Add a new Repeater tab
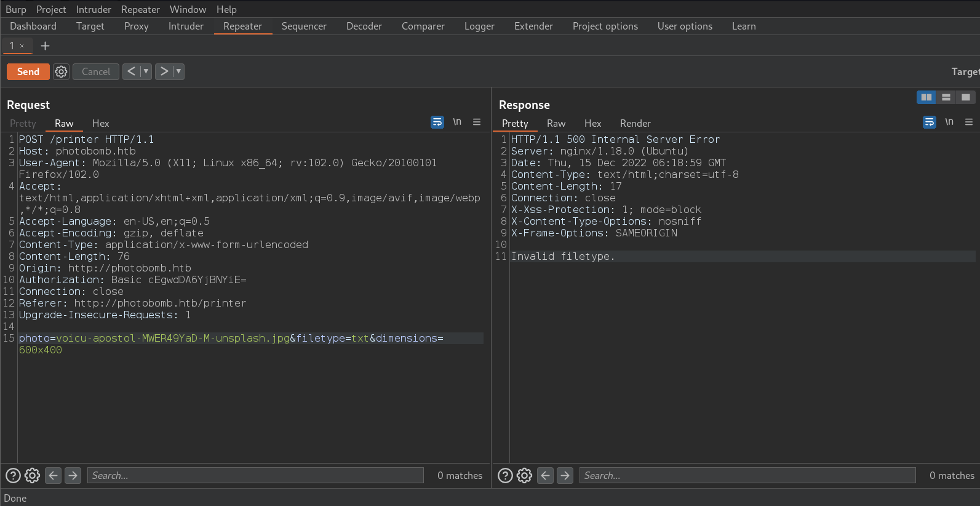 (45, 46)
